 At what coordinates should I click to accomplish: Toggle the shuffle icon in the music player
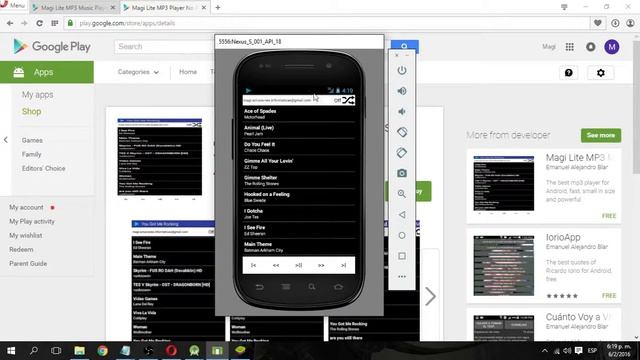(x=348, y=100)
